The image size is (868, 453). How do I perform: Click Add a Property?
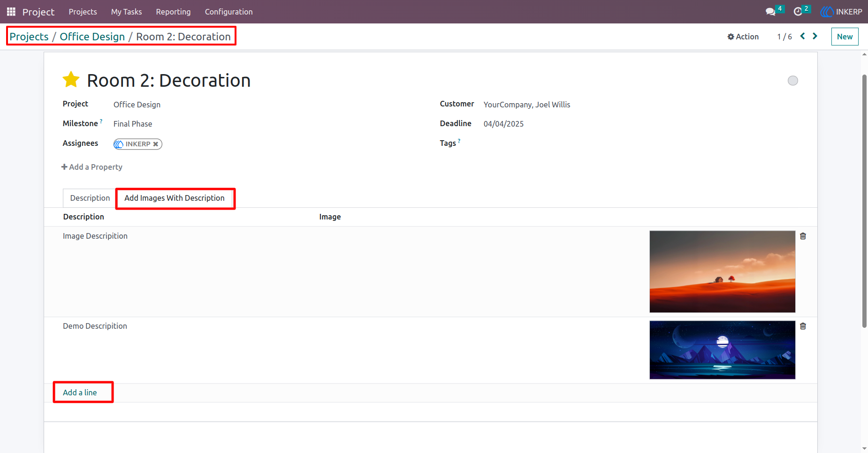click(92, 167)
